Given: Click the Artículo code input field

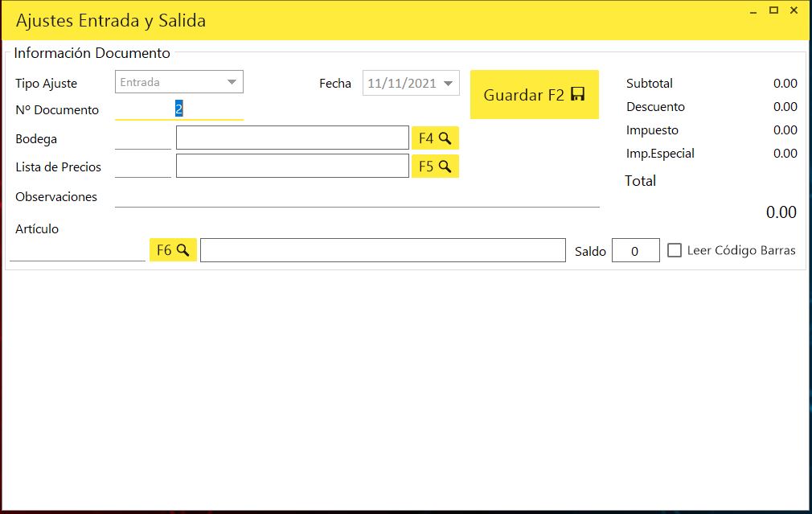Looking at the screenshot, I should tap(77, 250).
